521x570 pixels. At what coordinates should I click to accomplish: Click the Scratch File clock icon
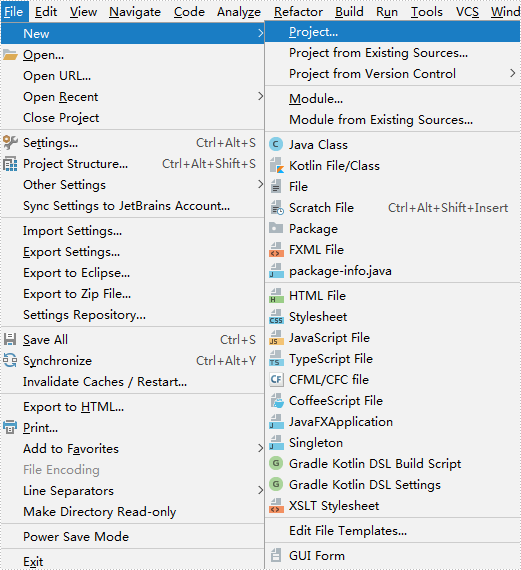(277, 208)
